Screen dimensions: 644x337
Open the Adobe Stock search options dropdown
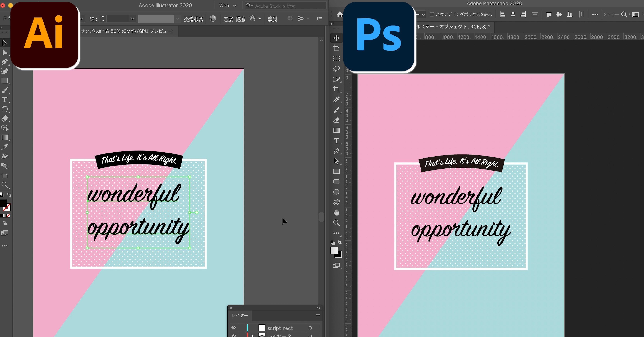click(250, 6)
